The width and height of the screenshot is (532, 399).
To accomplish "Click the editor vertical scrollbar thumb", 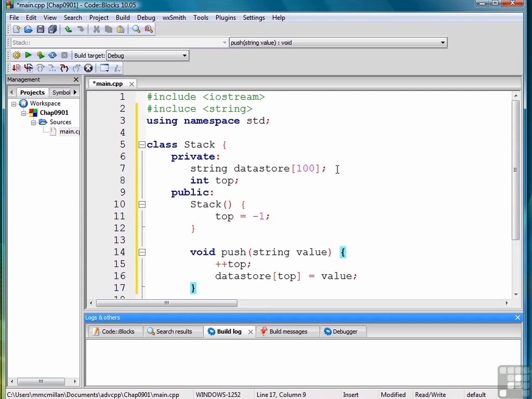I will tap(515, 170).
